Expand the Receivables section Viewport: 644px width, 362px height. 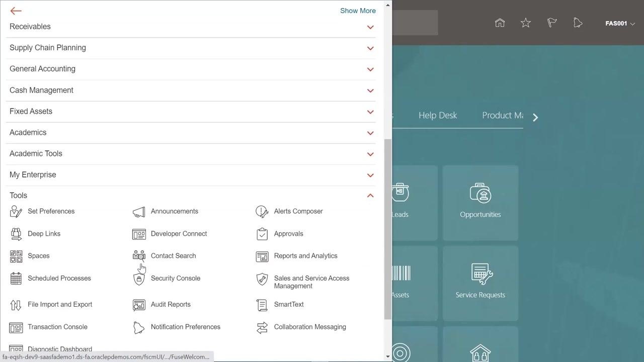tap(370, 27)
